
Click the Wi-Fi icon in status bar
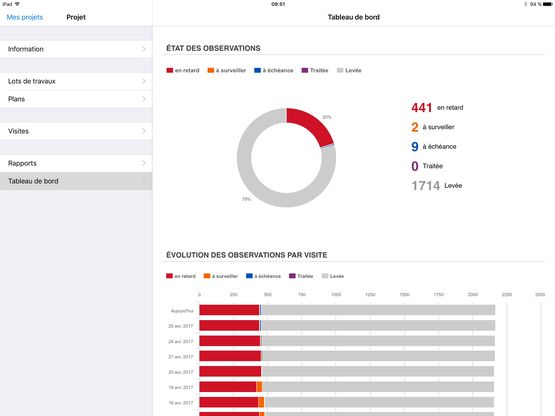pos(17,4)
